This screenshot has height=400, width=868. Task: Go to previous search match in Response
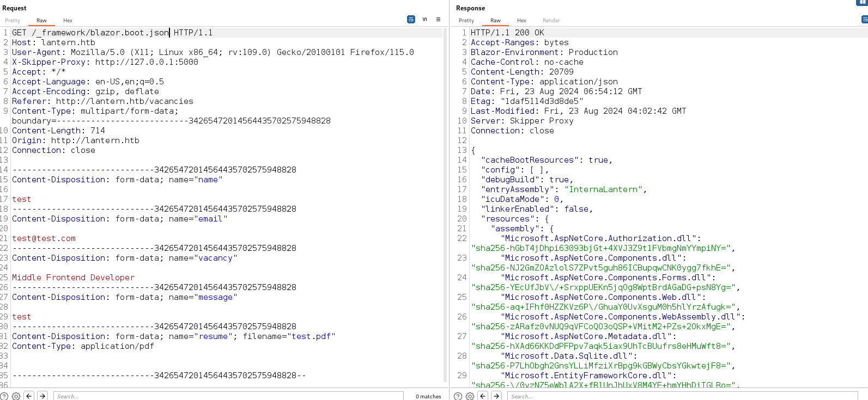click(483, 396)
